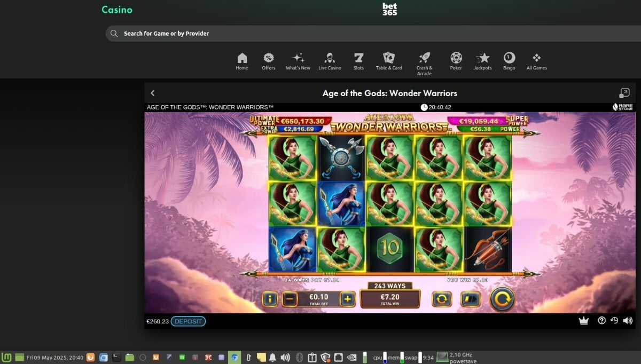Click the green hexagon 10 symbol
This screenshot has height=364, width=641.
click(389, 249)
